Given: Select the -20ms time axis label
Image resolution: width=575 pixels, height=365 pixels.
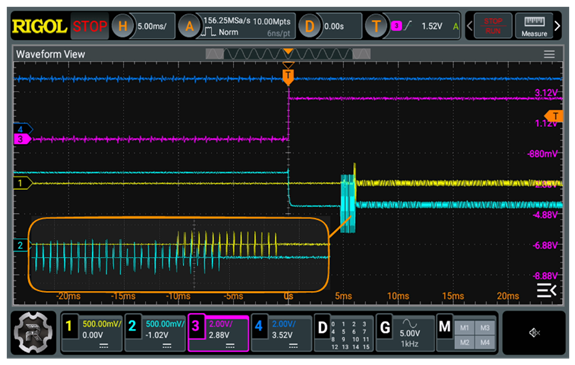Looking at the screenshot, I should 68,296.
